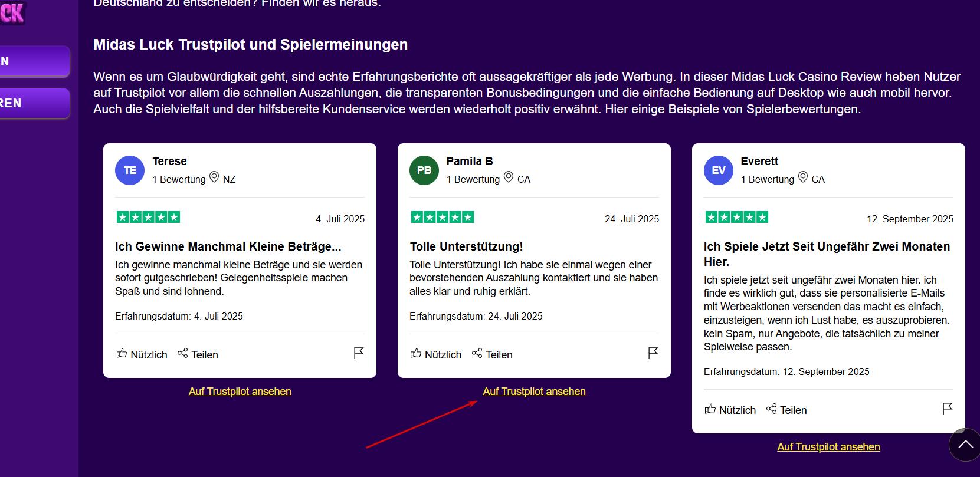Click the pink casino logo top left
Image resolution: width=980 pixels, height=477 pixels.
click(12, 12)
